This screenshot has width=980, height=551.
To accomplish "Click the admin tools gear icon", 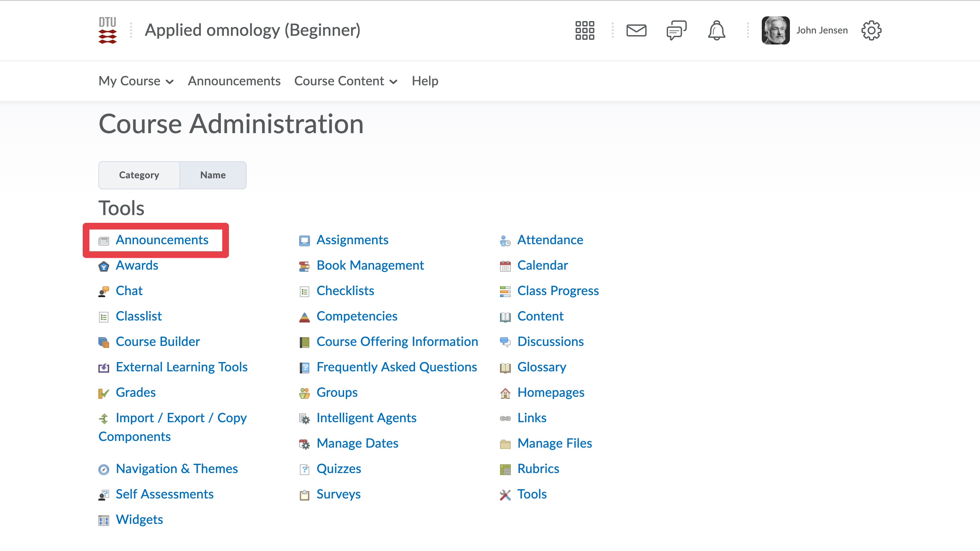I will pos(871,30).
